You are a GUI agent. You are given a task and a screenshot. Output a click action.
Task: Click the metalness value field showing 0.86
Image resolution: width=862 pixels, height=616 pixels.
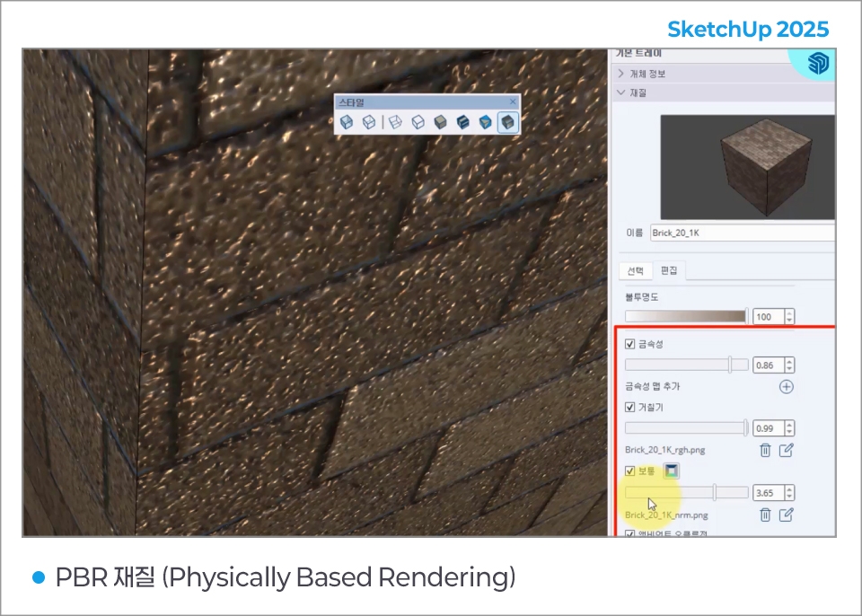tap(769, 365)
